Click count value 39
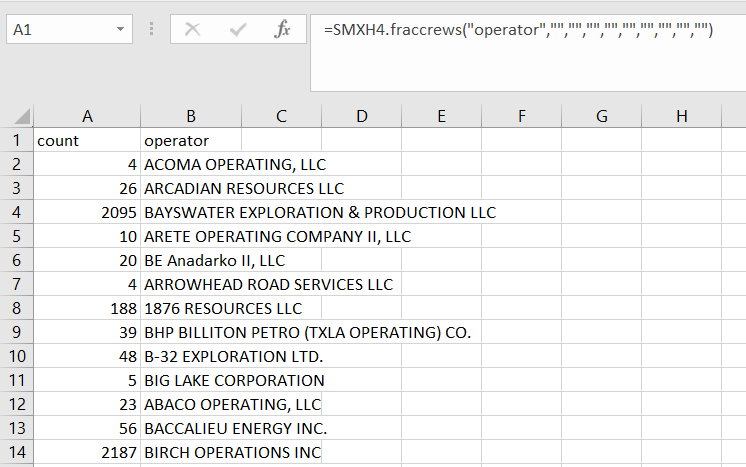Image resolution: width=746 pixels, height=467 pixels. pos(128,332)
